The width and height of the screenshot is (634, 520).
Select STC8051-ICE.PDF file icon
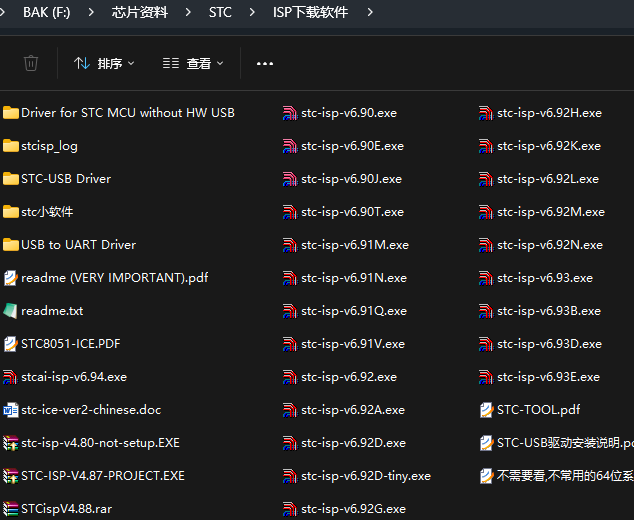11,344
